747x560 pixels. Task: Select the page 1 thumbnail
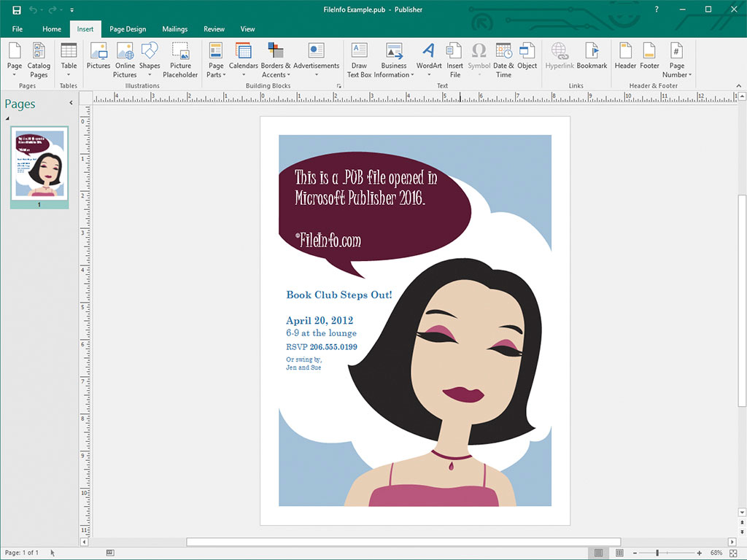39,164
